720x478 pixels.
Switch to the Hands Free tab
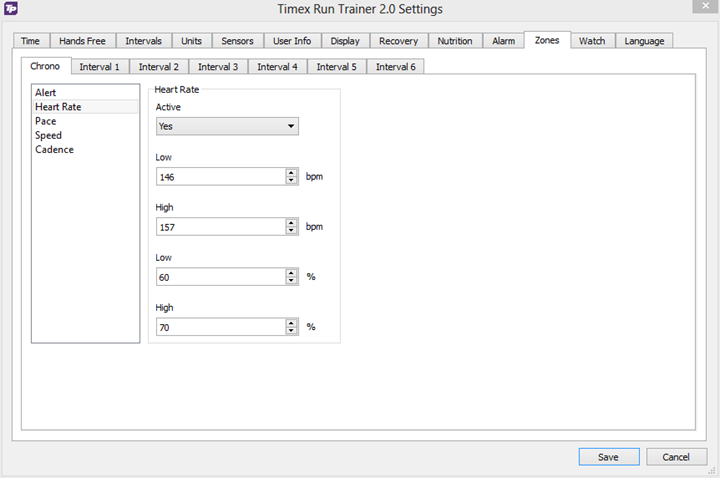click(x=82, y=41)
